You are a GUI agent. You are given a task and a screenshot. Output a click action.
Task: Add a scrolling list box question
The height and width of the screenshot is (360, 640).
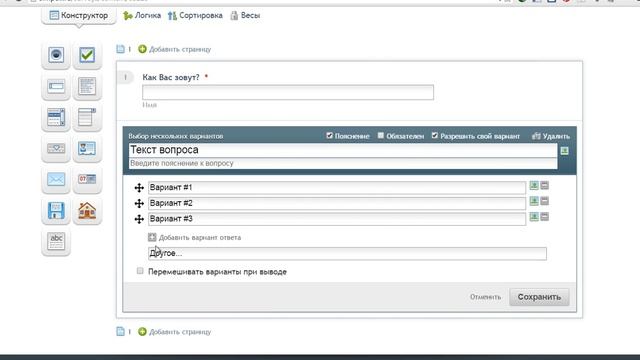coord(56,118)
